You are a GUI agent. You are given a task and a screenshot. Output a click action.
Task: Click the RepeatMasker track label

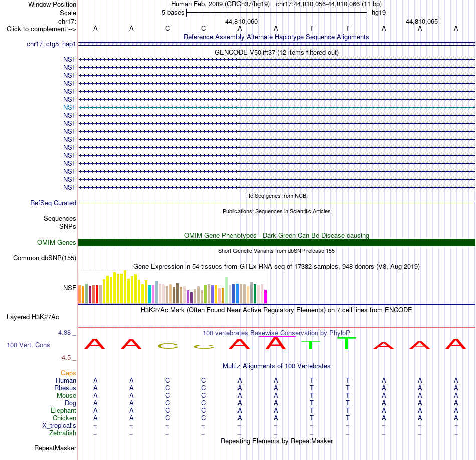55,448
